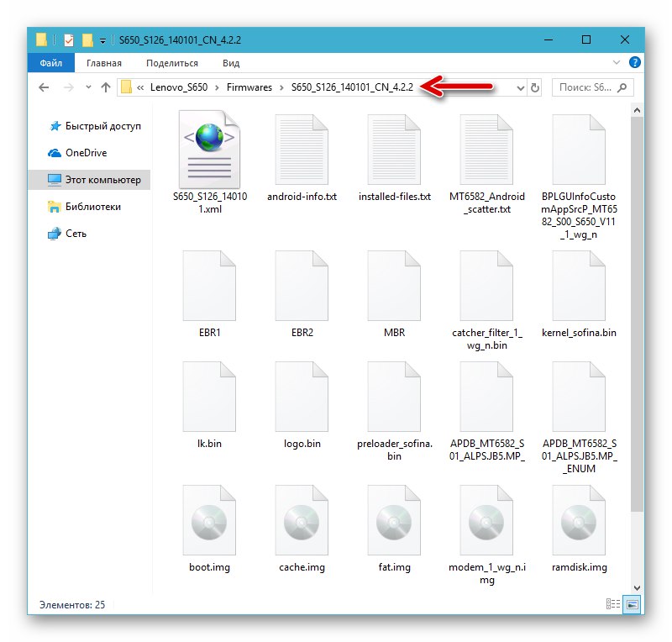Open Help via the question mark icon
The image size is (672, 642).
[x=636, y=62]
